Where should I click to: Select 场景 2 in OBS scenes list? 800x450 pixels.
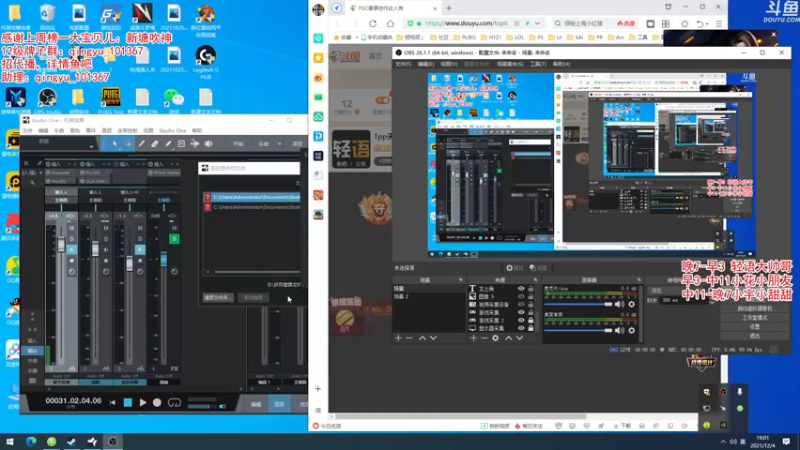pos(429,296)
